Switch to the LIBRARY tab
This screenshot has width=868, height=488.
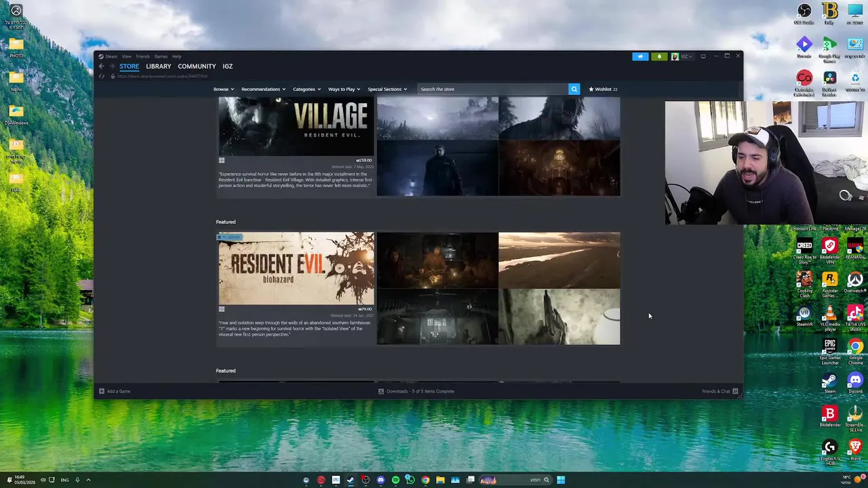coord(158,66)
